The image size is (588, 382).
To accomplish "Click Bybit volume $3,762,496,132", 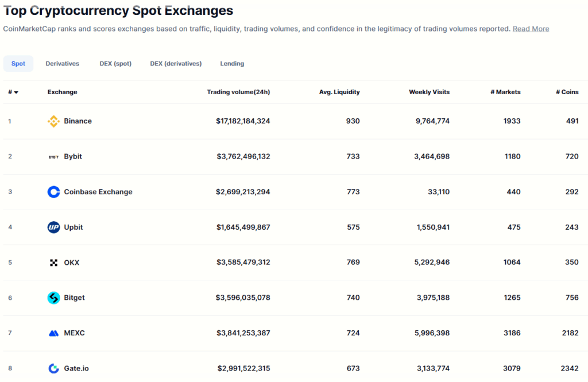I will tap(243, 156).
